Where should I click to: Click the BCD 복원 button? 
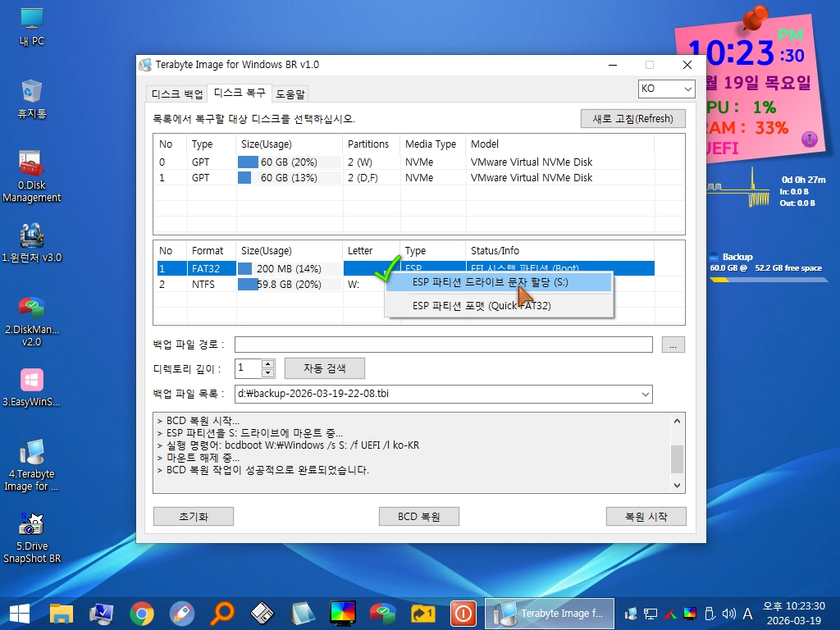[x=419, y=517]
